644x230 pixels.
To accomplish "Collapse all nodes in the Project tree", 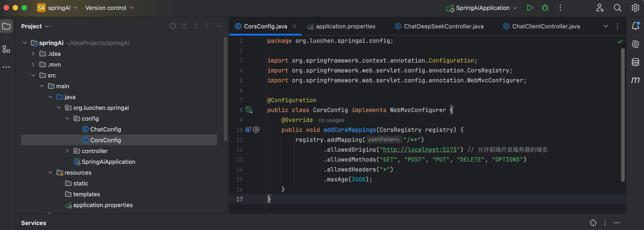I will tap(196, 26).
